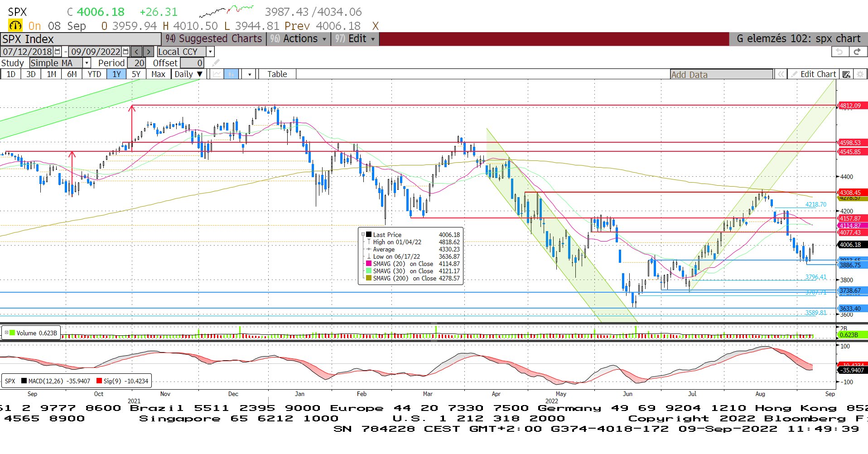Shift date range backward with left arrow
The width and height of the screenshot is (868, 454).
point(136,52)
